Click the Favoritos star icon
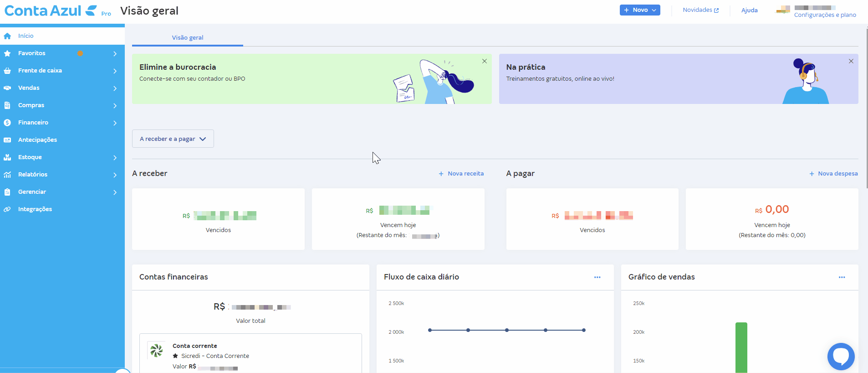 pos(7,53)
